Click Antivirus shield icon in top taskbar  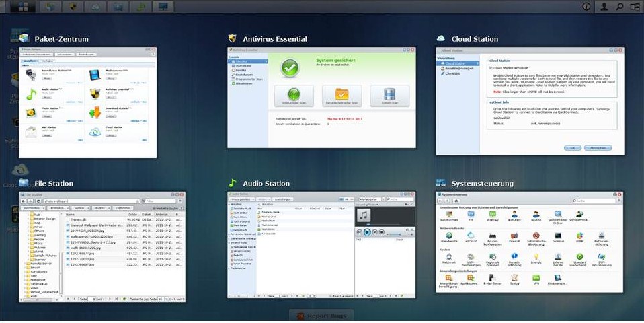click(73, 7)
